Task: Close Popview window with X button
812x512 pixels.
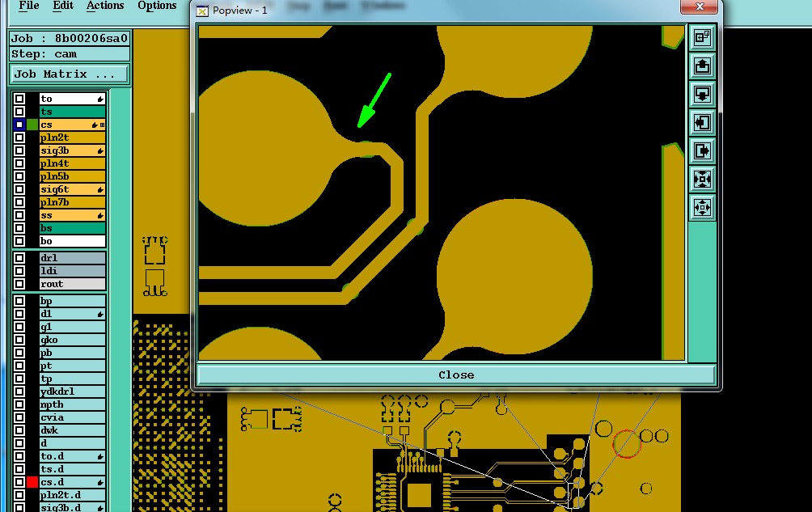Action: point(700,6)
